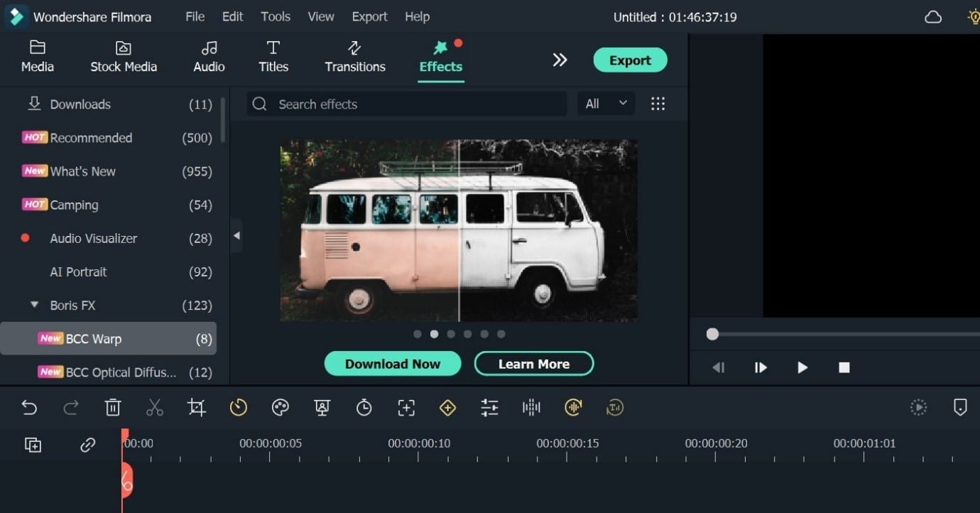
Task: Click the Add Marker shield icon
Action: tap(960, 407)
